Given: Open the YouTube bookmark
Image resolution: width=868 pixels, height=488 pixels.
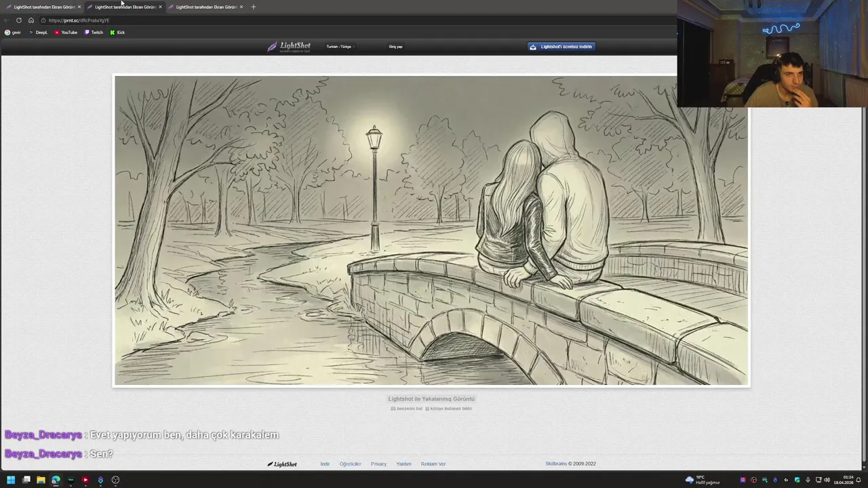Looking at the screenshot, I should click(x=66, y=33).
